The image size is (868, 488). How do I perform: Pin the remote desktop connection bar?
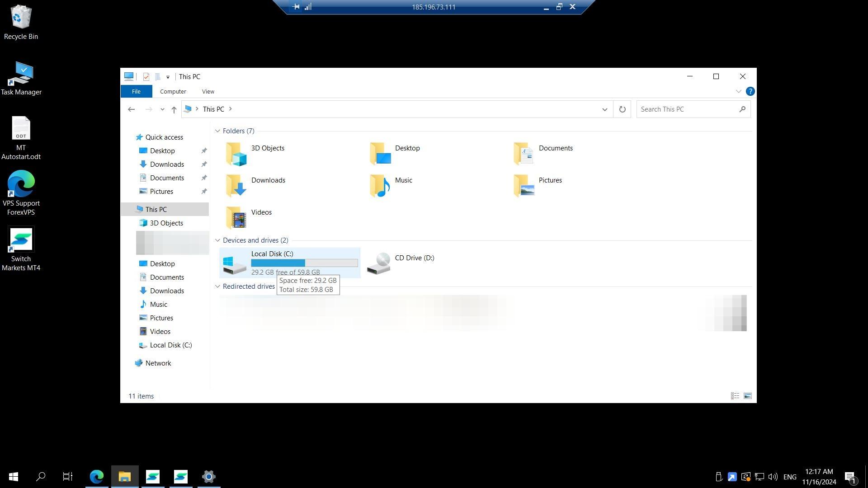pyautogui.click(x=296, y=7)
